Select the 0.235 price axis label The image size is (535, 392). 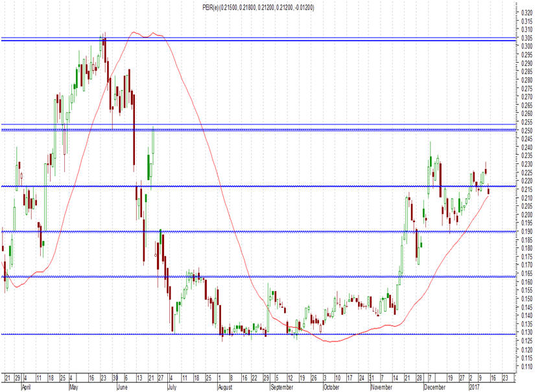click(527, 156)
